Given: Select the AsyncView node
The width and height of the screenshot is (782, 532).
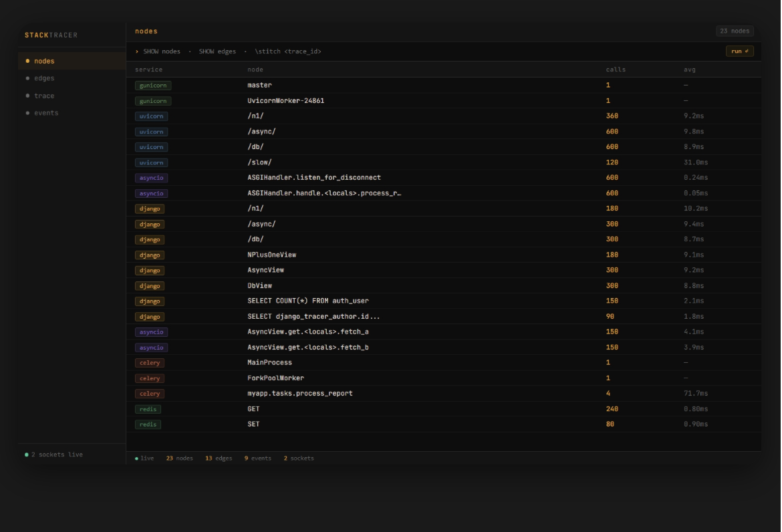Looking at the screenshot, I should point(266,270).
